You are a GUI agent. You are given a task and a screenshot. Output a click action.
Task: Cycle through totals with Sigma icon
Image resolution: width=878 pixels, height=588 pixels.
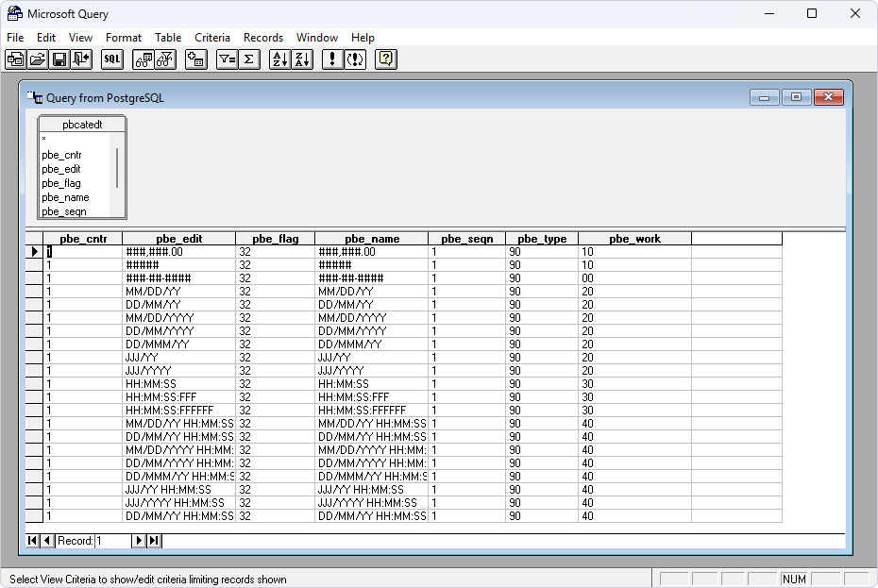click(x=248, y=59)
